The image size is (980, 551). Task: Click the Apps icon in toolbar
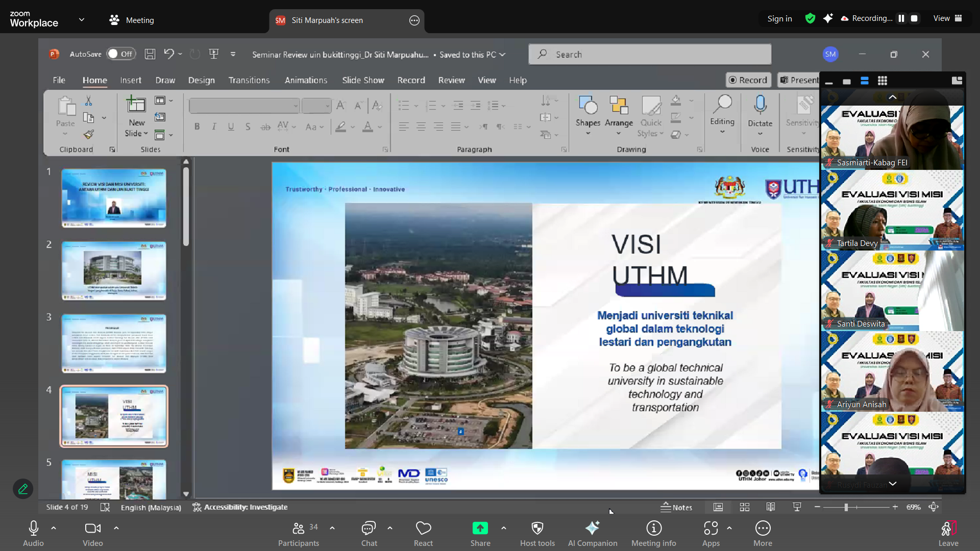(710, 528)
